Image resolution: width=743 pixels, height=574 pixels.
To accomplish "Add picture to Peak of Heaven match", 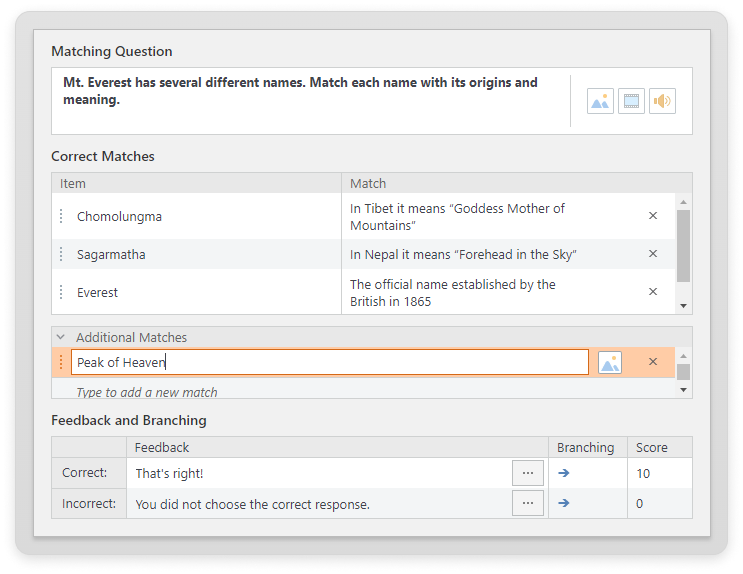I will point(610,362).
